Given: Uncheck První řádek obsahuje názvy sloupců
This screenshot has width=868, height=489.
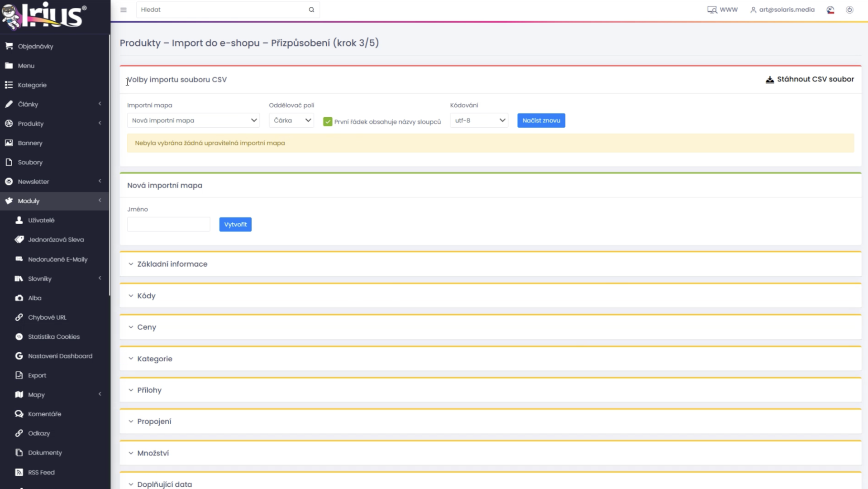Looking at the screenshot, I should [328, 121].
